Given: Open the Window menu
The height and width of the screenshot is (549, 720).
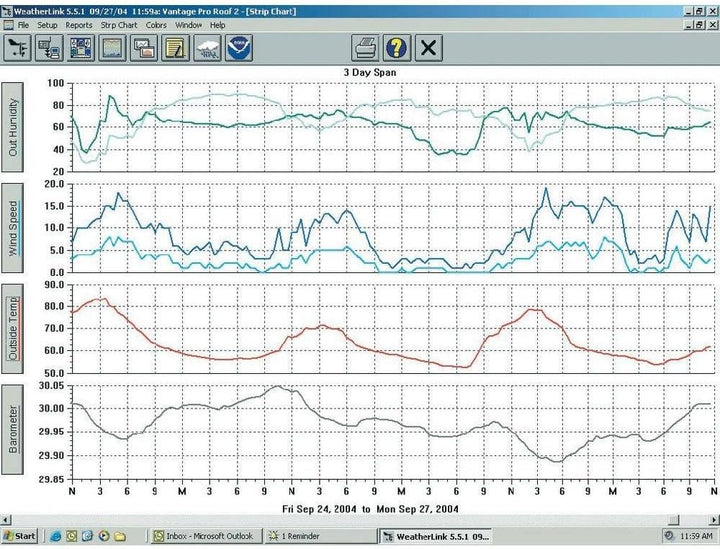Looking at the screenshot, I should tap(188, 25).
